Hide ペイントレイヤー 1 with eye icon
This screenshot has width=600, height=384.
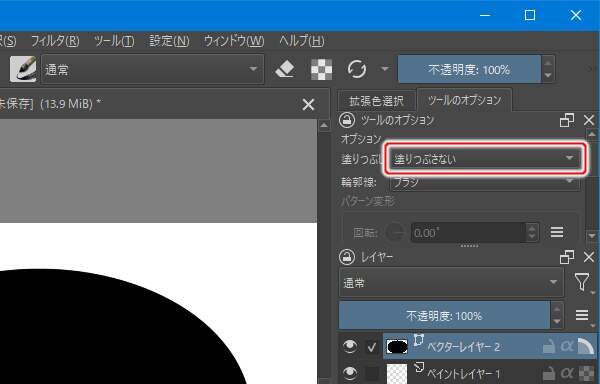click(350, 373)
